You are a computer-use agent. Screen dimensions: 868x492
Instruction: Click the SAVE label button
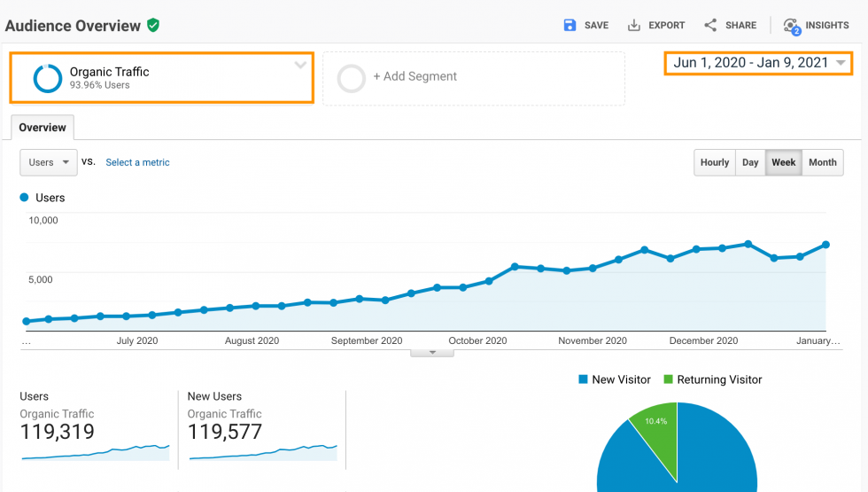[x=596, y=26]
